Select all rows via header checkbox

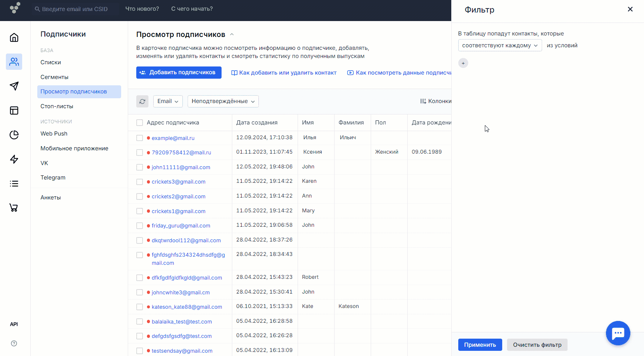click(140, 123)
